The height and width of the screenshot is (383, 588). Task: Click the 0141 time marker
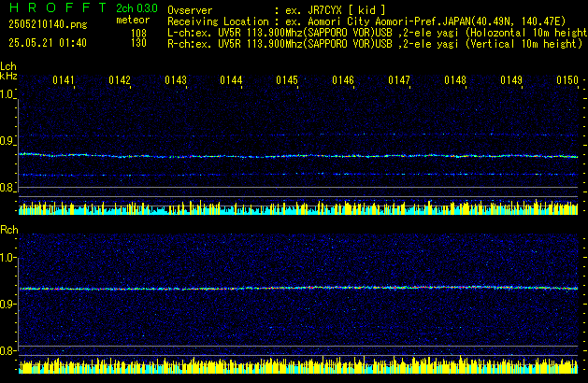pyautogui.click(x=64, y=80)
